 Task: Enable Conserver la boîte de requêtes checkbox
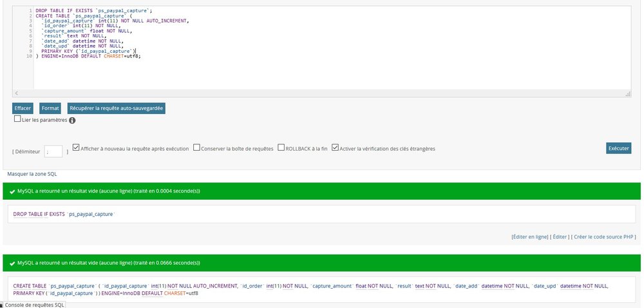(196, 147)
